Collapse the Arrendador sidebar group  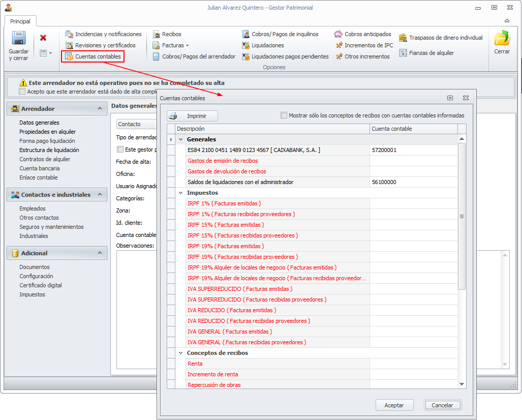tap(100, 109)
